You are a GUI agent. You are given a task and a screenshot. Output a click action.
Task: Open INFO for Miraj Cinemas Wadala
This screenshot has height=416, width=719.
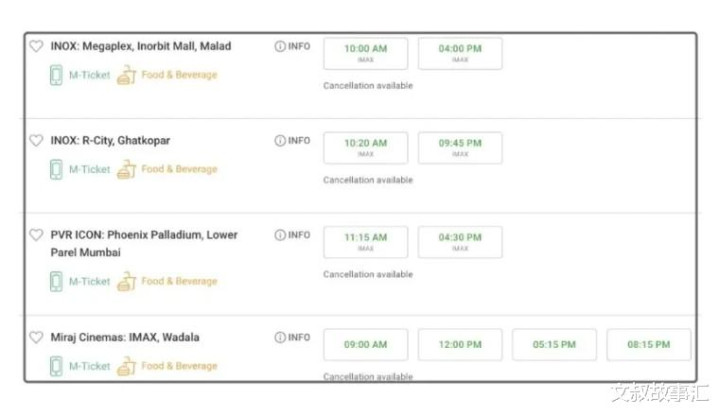(x=293, y=338)
